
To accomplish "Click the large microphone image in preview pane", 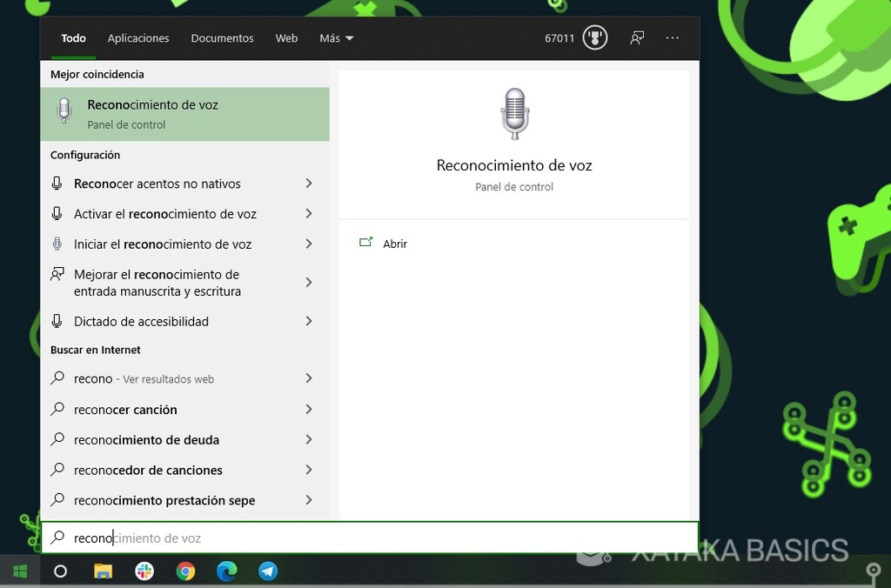I will tap(514, 112).
